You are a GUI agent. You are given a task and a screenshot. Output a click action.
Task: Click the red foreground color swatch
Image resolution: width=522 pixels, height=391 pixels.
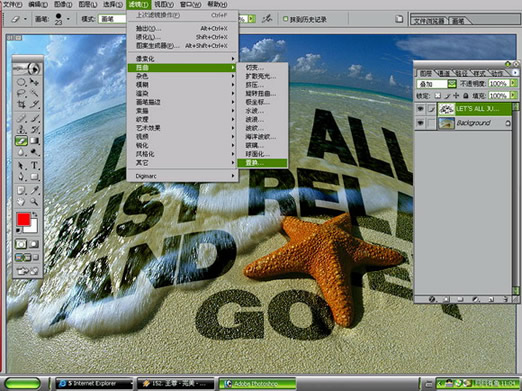point(23,219)
